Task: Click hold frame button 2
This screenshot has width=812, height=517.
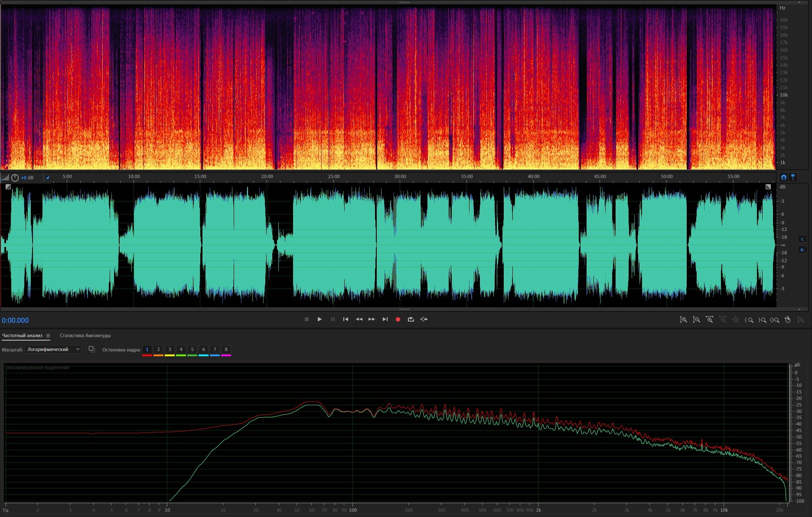Action: click(158, 349)
